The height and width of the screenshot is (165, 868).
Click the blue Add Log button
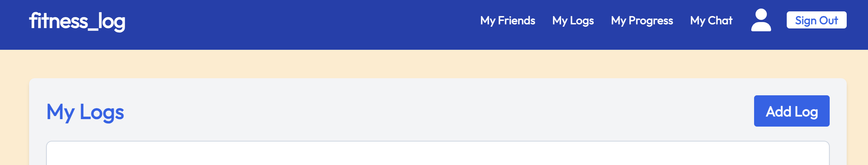pyautogui.click(x=791, y=111)
